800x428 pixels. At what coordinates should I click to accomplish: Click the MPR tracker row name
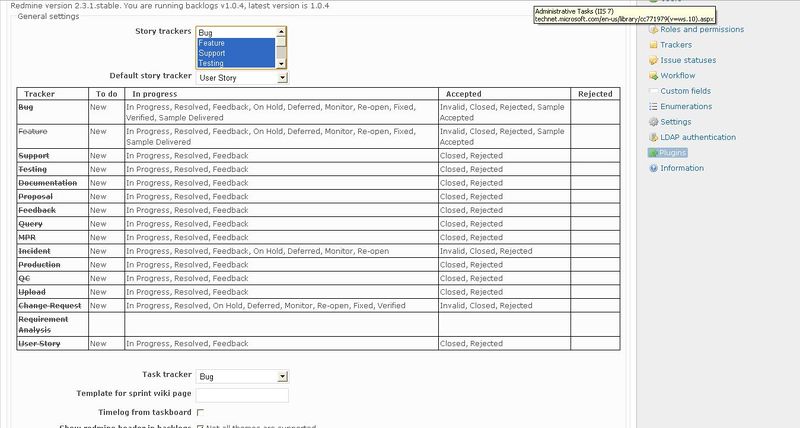point(27,237)
